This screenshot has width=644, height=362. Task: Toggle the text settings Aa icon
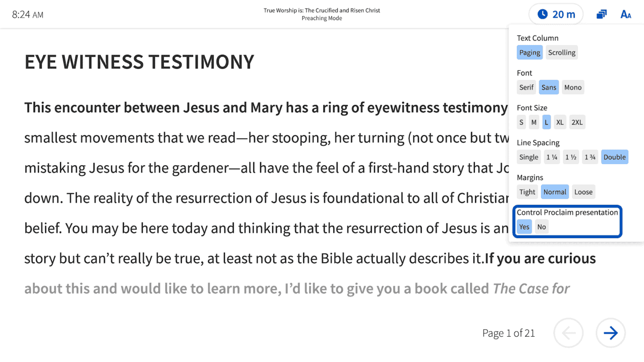[x=626, y=14]
